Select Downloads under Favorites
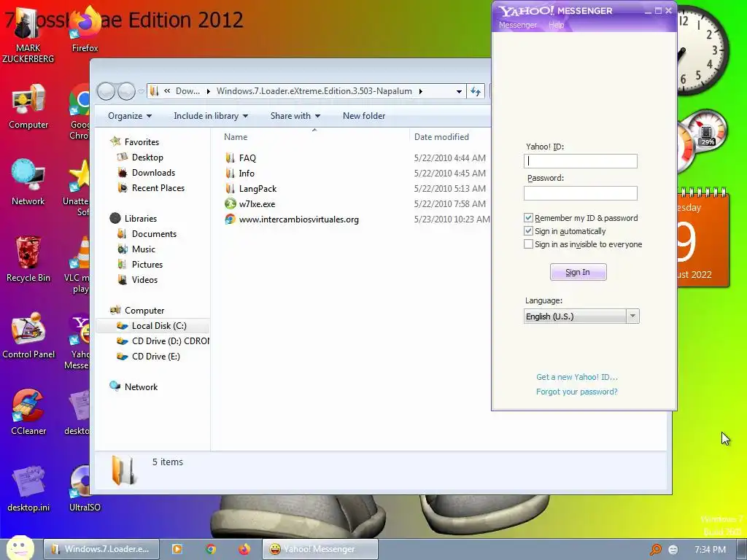Image resolution: width=747 pixels, height=560 pixels. (x=153, y=172)
